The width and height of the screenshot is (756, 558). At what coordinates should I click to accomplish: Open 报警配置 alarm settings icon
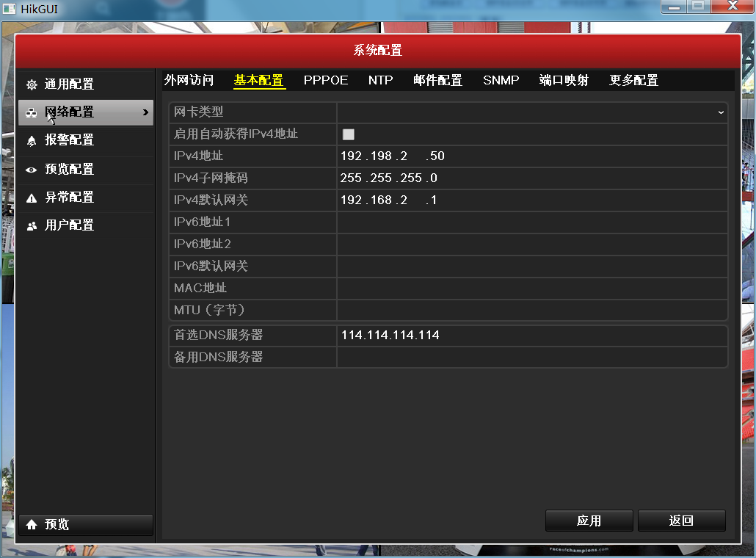point(32,140)
